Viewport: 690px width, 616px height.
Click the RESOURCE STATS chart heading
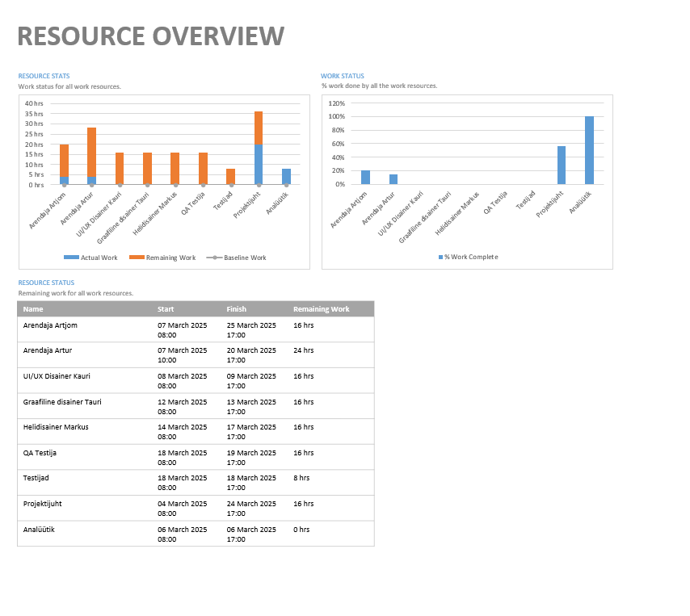[x=44, y=76]
